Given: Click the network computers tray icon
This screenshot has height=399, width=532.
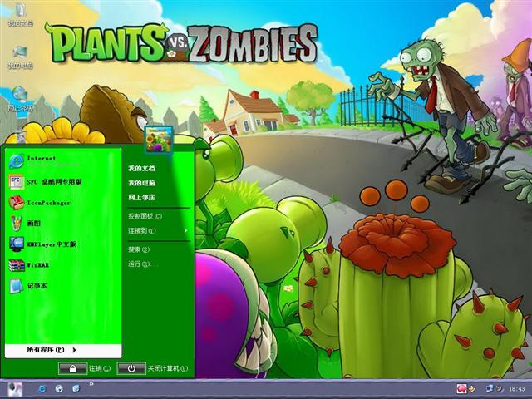Looking at the screenshot, I should click(490, 388).
